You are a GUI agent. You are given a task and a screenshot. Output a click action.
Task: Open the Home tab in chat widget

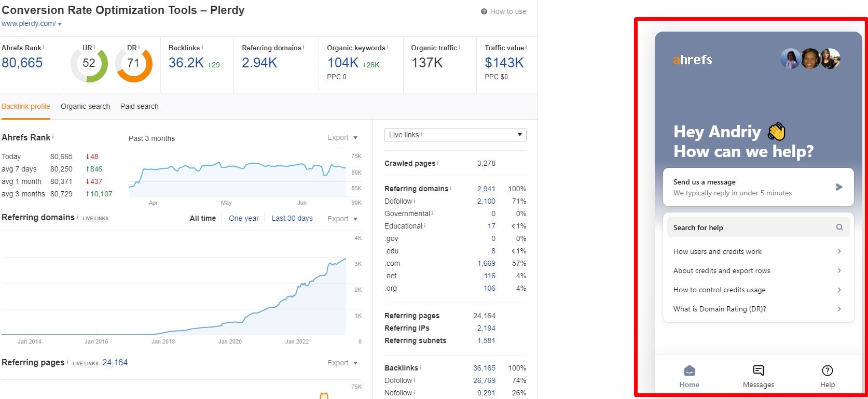tap(689, 376)
